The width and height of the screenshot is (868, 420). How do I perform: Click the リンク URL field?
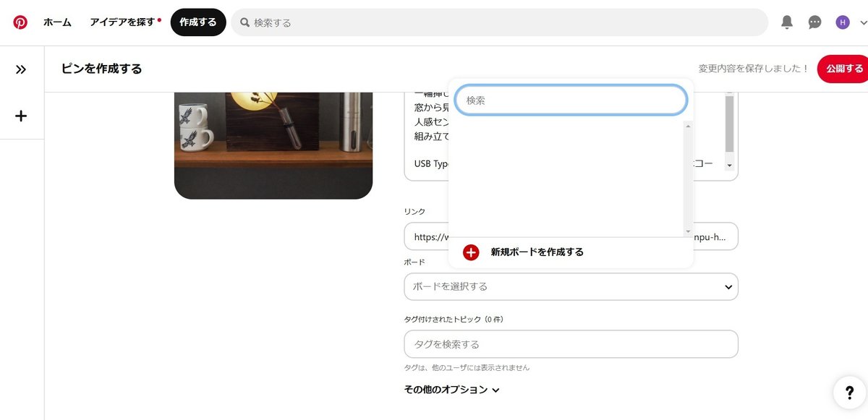pos(571,236)
